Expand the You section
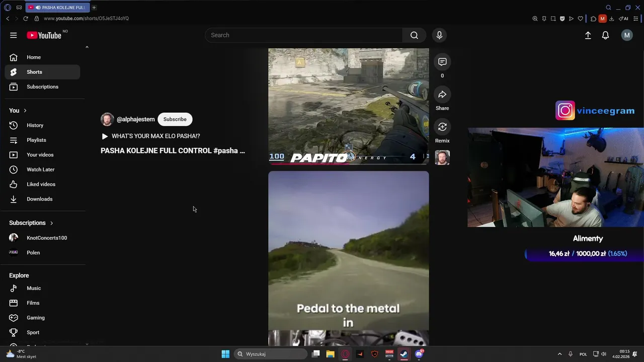 18,111
